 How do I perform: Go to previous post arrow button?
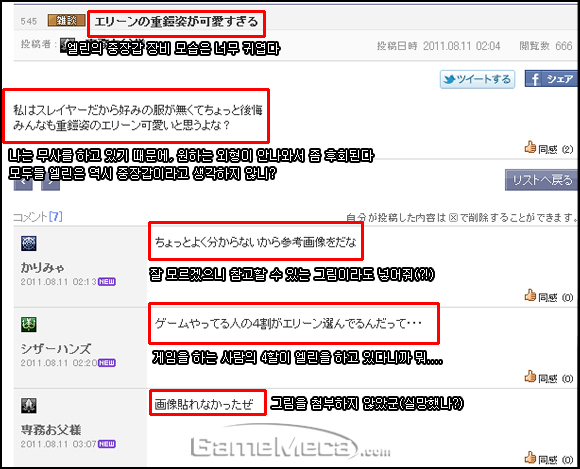(x=23, y=183)
